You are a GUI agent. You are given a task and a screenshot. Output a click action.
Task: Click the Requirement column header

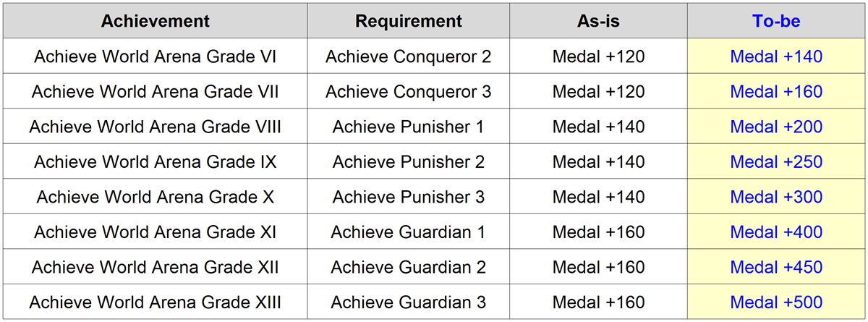[x=408, y=21]
